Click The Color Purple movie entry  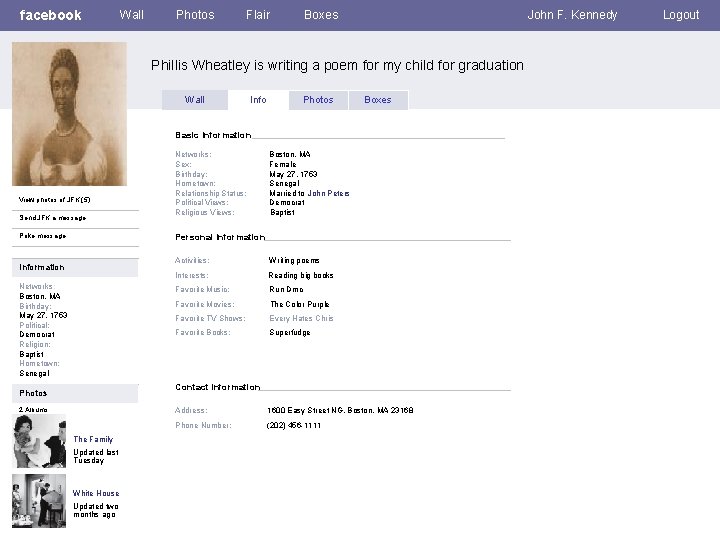tap(300, 304)
